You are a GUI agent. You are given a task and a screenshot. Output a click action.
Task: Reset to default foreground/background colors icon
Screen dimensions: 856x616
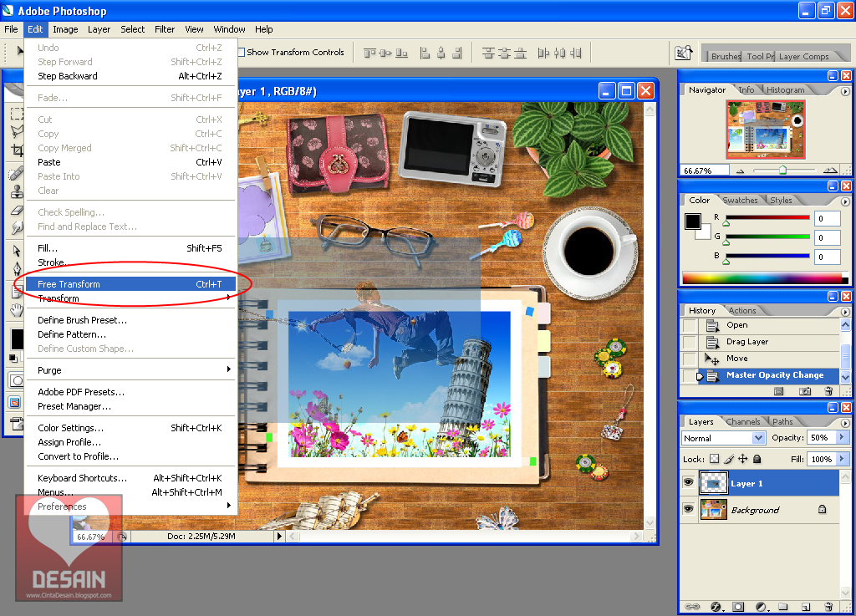click(13, 359)
